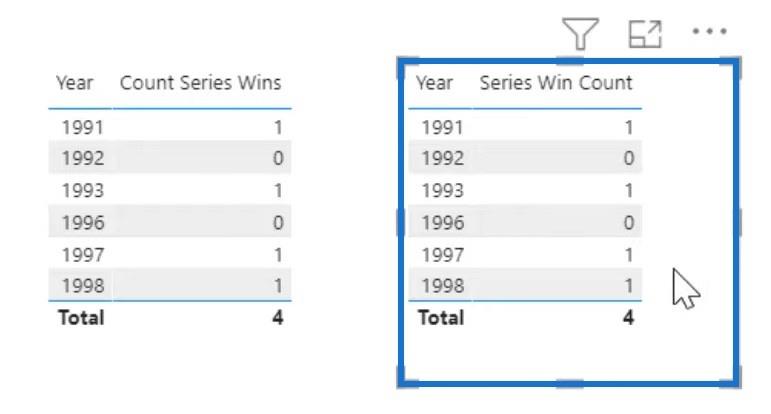Click the left-middle handle of selected visual
771x414 pixels.
(x=401, y=222)
